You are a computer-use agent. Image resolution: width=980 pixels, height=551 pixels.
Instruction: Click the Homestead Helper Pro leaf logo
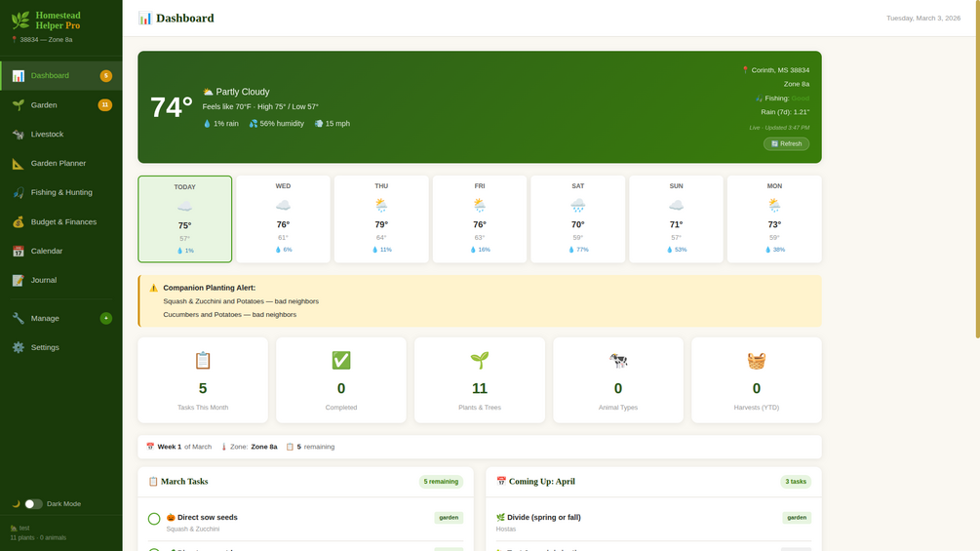click(x=20, y=20)
